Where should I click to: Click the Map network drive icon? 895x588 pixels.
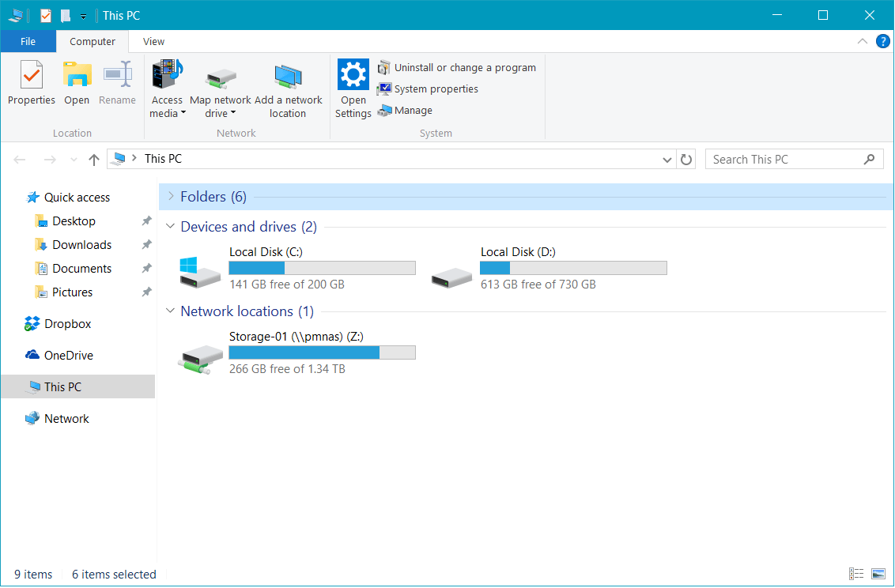pos(221,77)
